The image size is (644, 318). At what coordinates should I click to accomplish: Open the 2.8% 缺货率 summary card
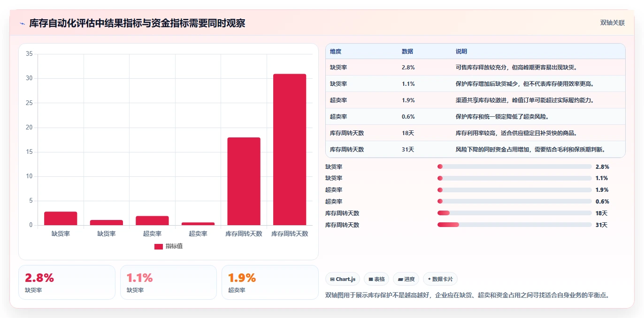[67, 282]
